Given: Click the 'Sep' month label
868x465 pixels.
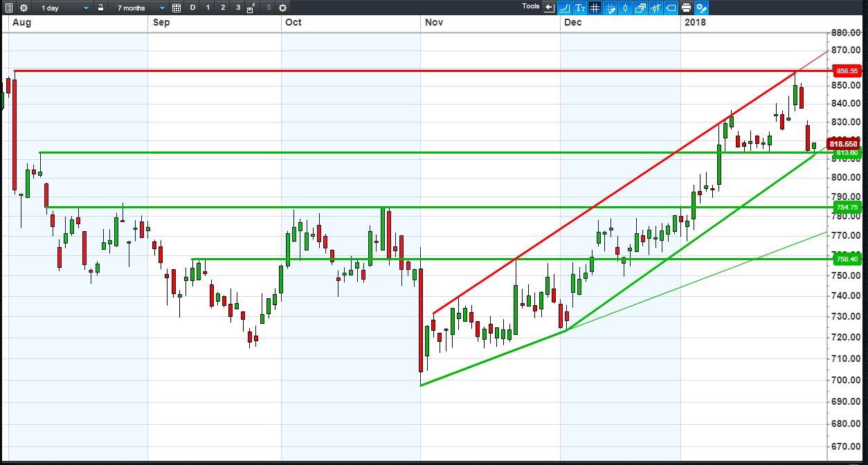Looking at the screenshot, I should [161, 22].
